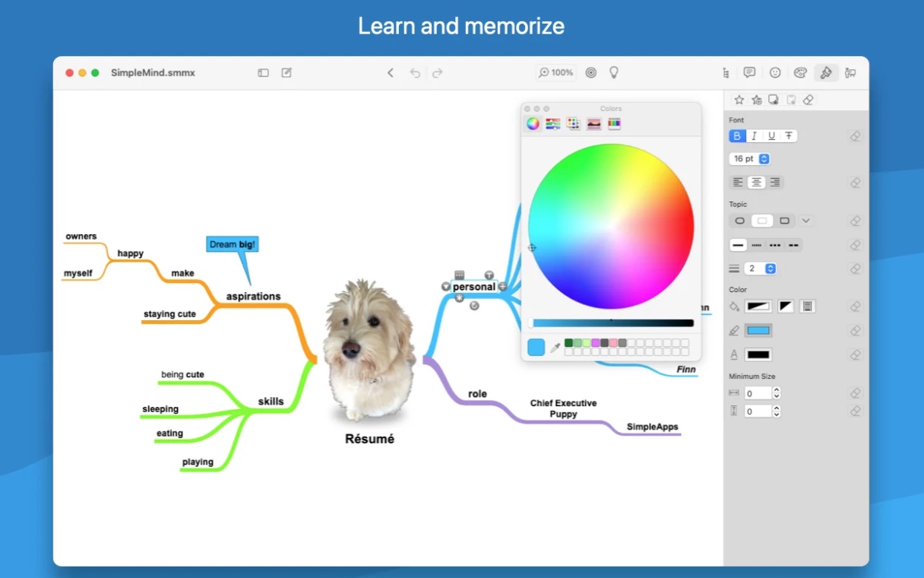This screenshot has width=924, height=578.
Task: Click the minimum height input field
Action: (x=758, y=411)
